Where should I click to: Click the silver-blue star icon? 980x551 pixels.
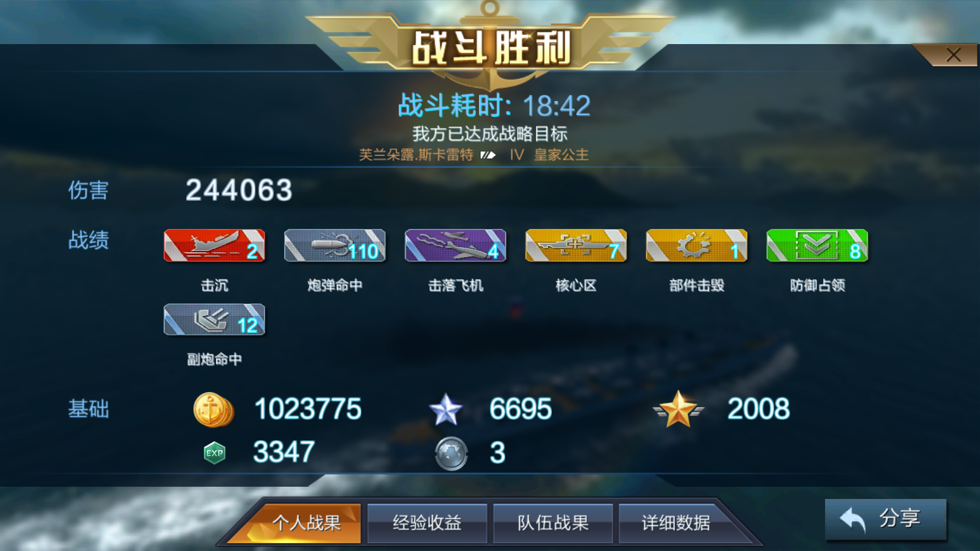point(446,410)
